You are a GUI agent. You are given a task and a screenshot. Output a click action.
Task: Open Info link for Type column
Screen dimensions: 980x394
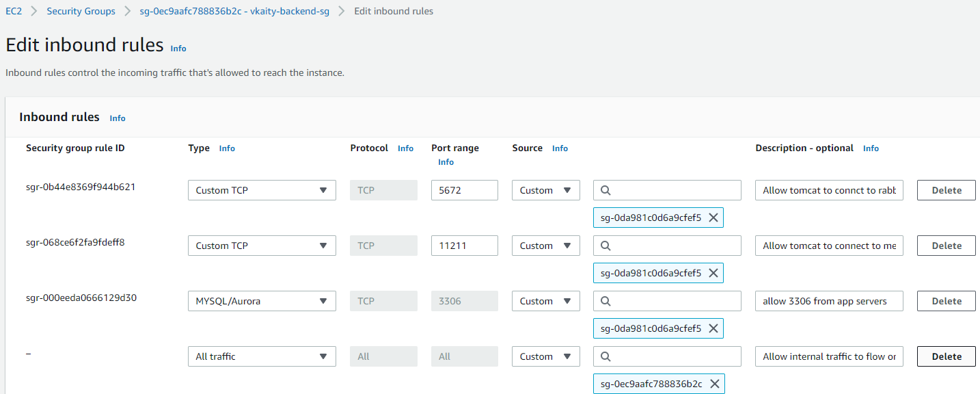[227, 148]
